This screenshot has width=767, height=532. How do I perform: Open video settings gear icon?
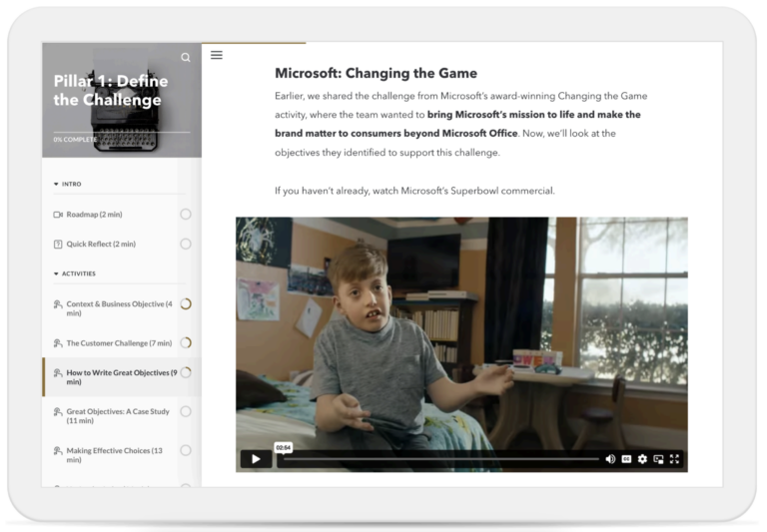tap(643, 459)
